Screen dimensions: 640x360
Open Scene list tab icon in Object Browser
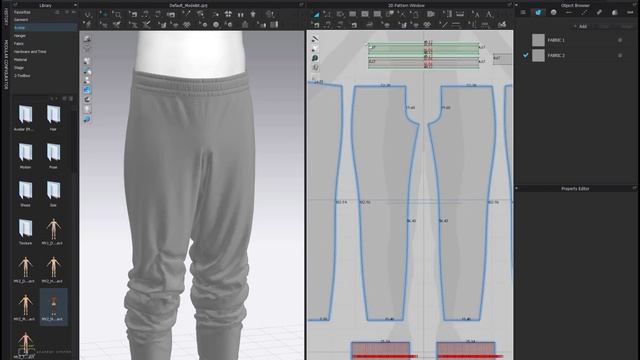tap(523, 13)
